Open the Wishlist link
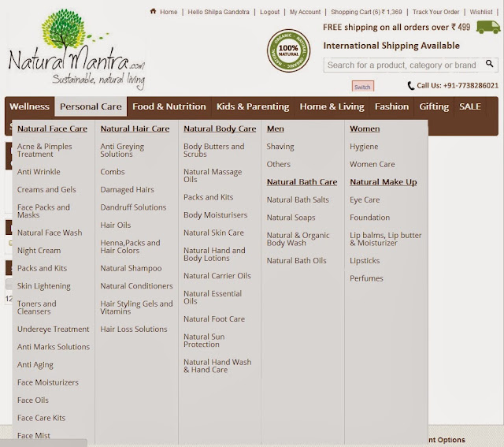The image size is (504, 447). (x=481, y=12)
